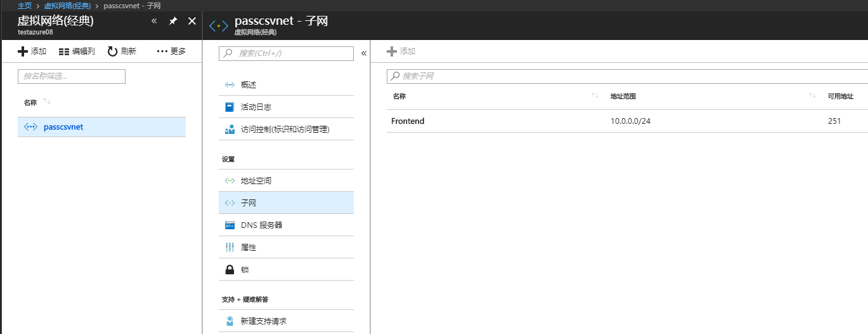This screenshot has height=334, width=868.
Task: Sort subnets by 地址范围 column
Action: pyautogui.click(x=623, y=97)
